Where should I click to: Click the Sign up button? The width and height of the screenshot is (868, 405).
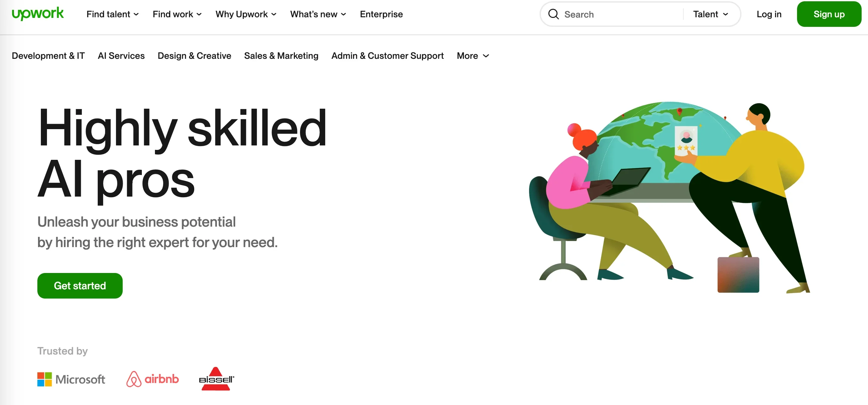coord(829,14)
